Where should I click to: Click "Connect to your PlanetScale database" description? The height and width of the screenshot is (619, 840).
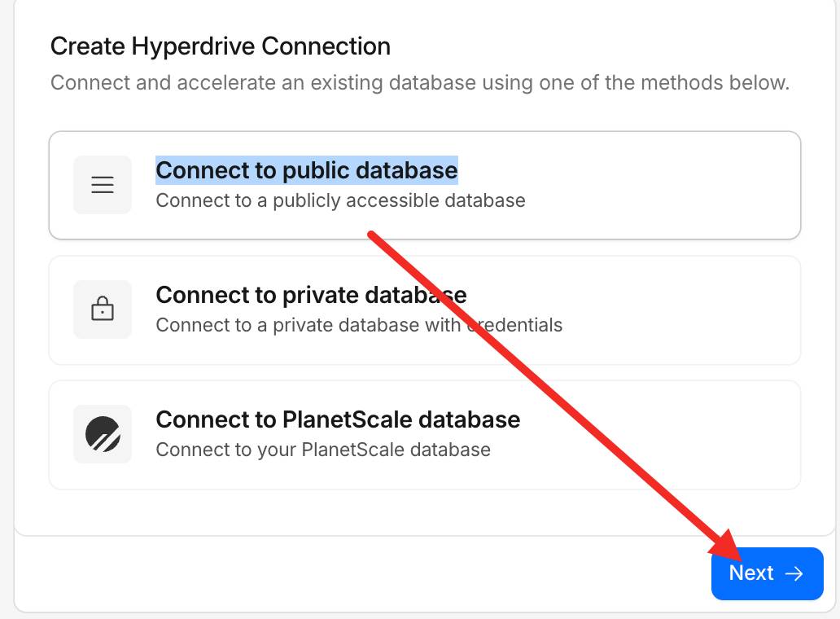tap(323, 450)
